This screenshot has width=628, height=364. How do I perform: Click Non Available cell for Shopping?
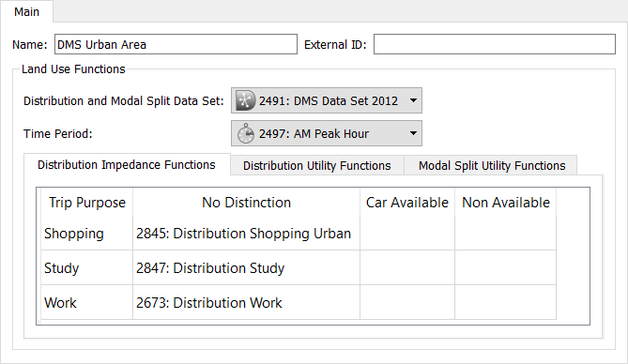(x=505, y=234)
